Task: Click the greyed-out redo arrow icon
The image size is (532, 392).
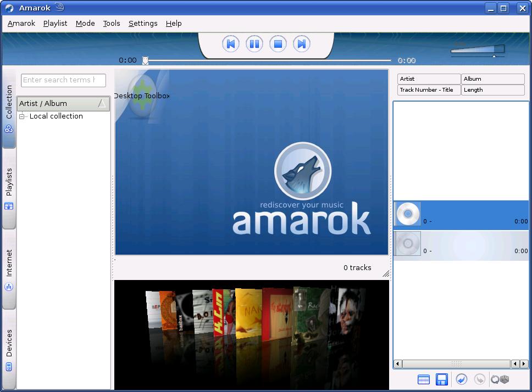Action: [480, 379]
